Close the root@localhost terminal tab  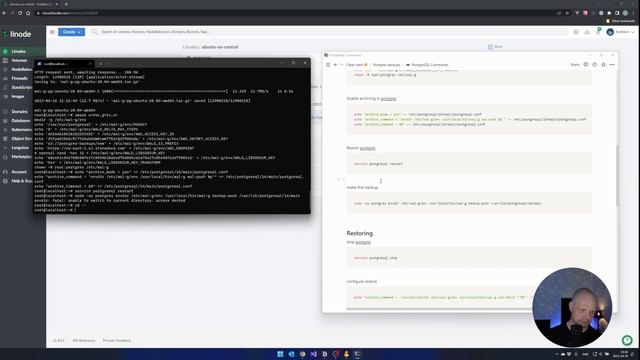(x=90, y=64)
